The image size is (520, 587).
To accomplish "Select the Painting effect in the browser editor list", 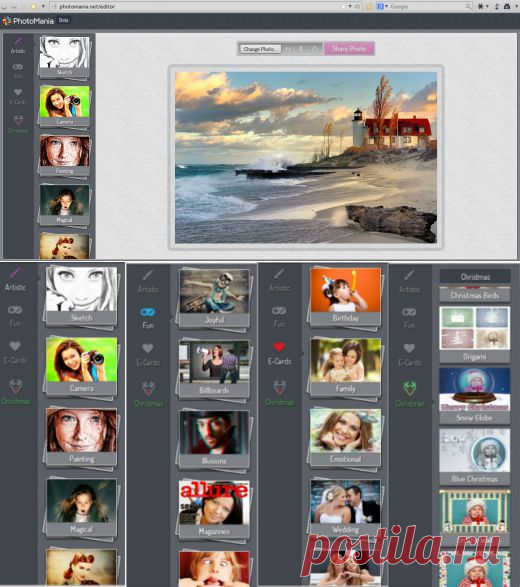I will click(x=64, y=155).
